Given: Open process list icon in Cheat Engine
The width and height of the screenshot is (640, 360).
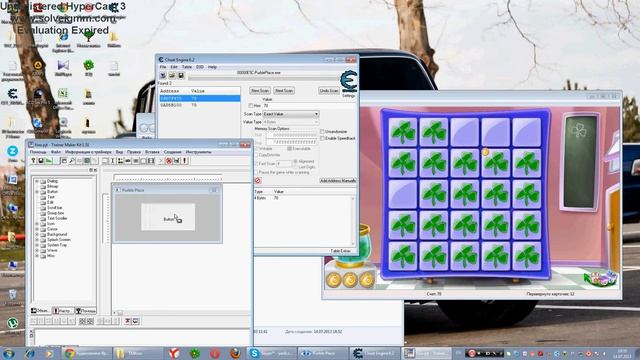Looking at the screenshot, I should click(163, 76).
